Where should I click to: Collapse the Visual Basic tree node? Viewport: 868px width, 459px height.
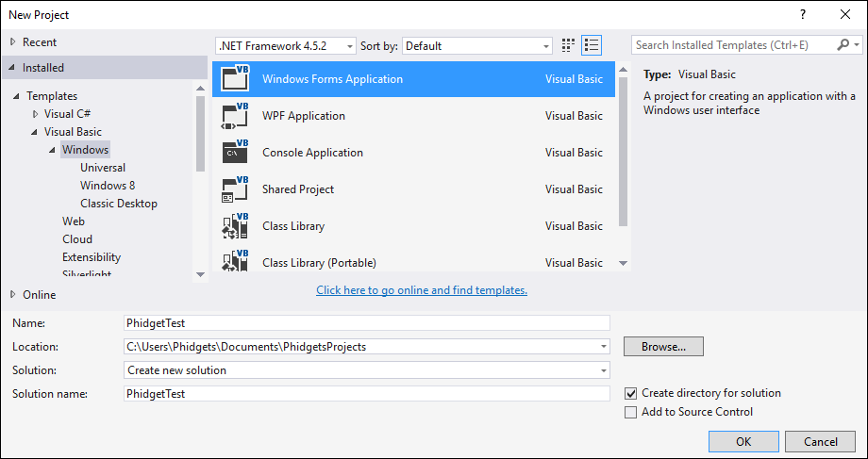pos(34,132)
